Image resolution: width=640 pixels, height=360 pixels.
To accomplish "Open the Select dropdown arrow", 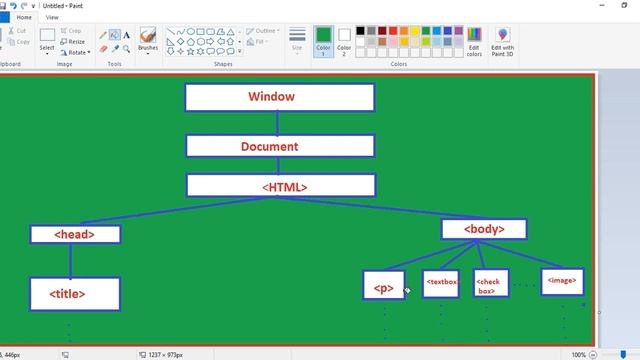I will point(47,54).
